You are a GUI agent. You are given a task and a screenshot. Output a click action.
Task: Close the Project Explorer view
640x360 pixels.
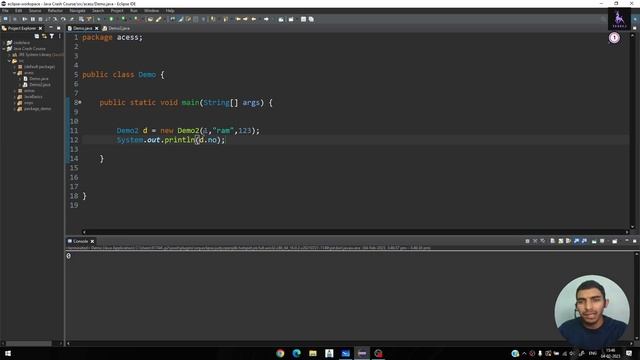pyautogui.click(x=40, y=28)
